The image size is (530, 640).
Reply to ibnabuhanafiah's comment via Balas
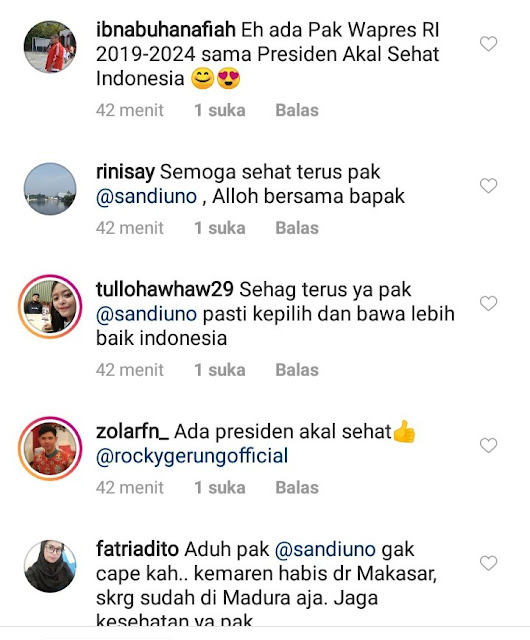297,110
